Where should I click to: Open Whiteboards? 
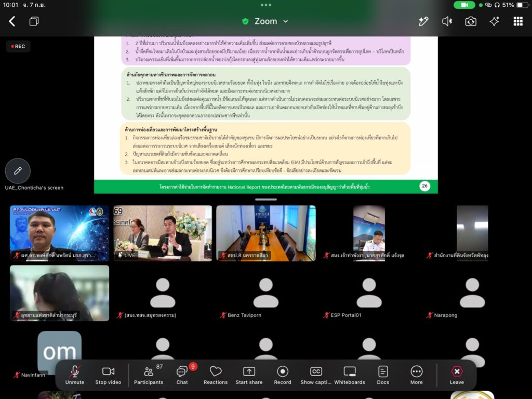pyautogui.click(x=350, y=375)
